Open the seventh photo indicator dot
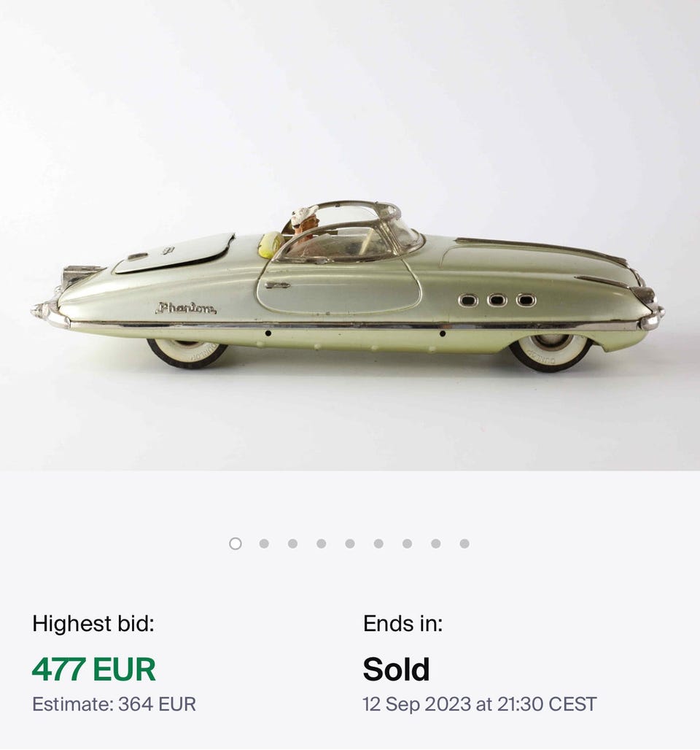 click(x=408, y=544)
